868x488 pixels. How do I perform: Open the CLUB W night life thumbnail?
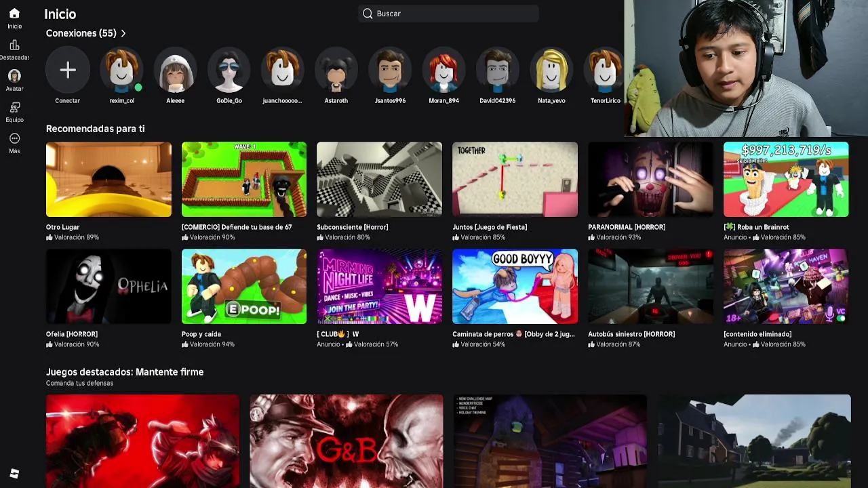(x=379, y=287)
